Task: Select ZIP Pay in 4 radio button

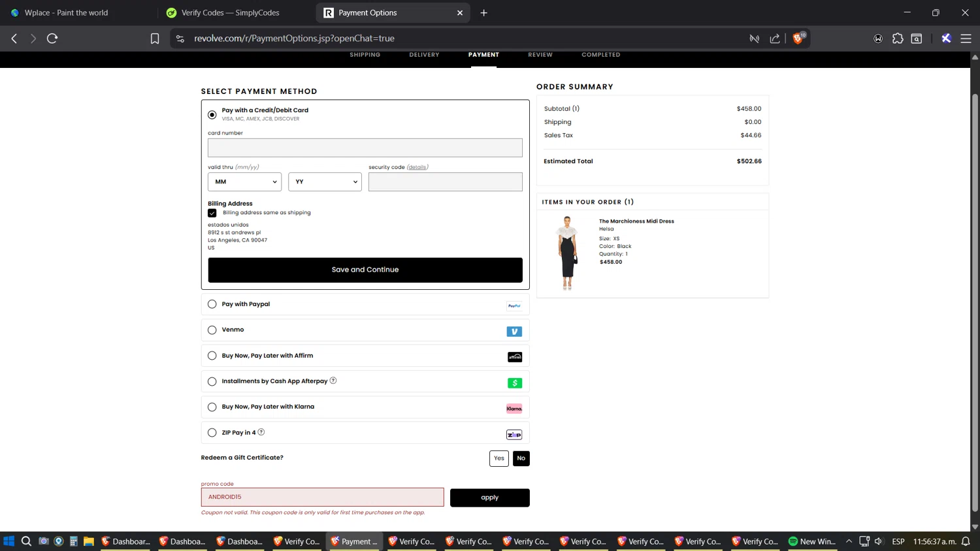Action: click(x=212, y=433)
